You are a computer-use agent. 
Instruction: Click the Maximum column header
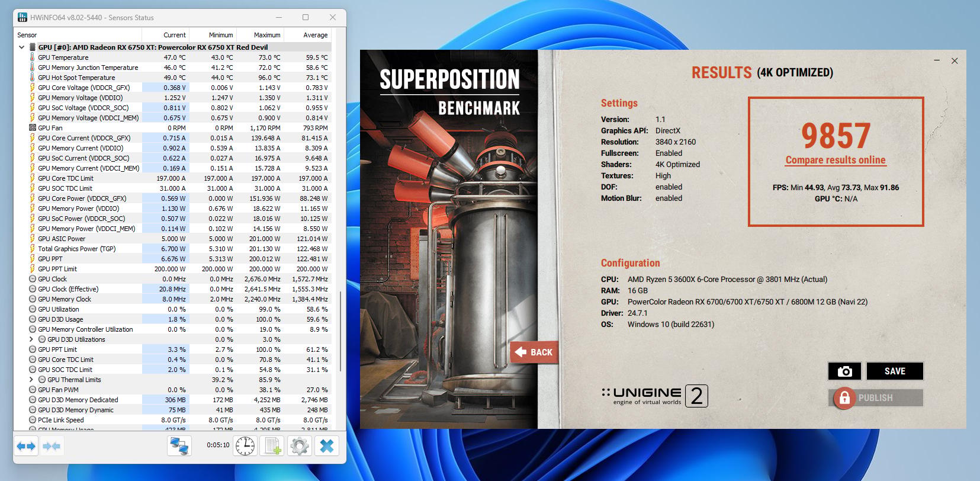click(x=261, y=35)
